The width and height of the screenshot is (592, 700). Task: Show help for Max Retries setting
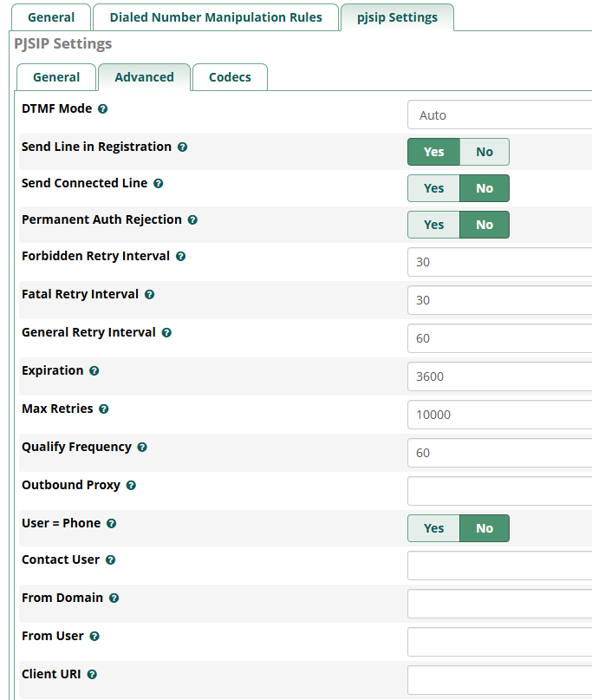coord(103,409)
